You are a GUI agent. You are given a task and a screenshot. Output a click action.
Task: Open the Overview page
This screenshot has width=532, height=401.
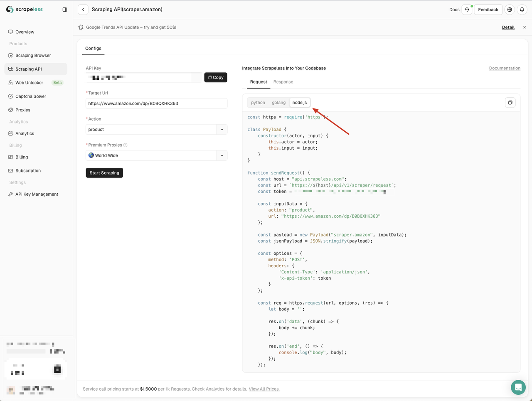pyautogui.click(x=36, y=32)
